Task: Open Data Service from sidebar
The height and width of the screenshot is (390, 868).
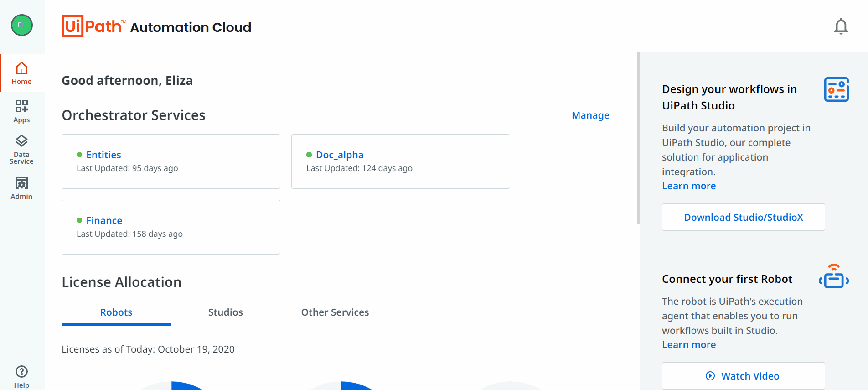Action: coord(21,150)
